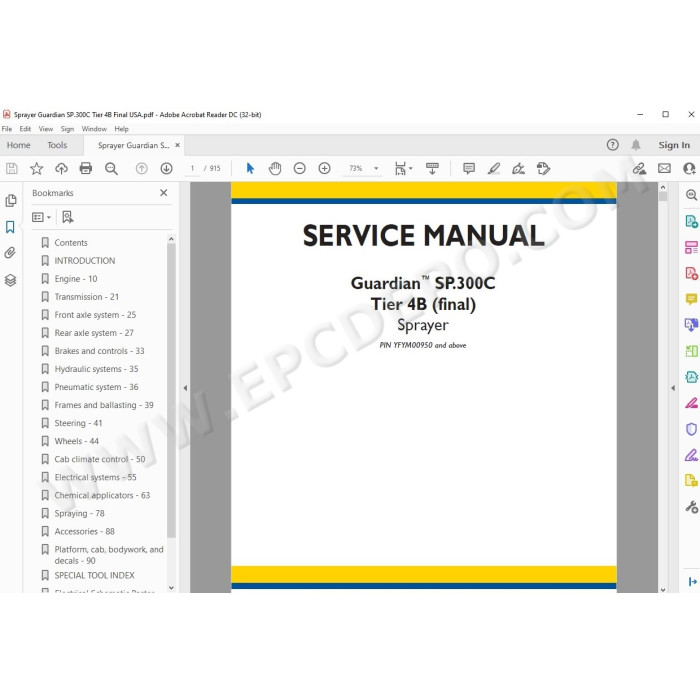Open the More Tools wrench icon
This screenshot has height=700, width=700.
(691, 507)
